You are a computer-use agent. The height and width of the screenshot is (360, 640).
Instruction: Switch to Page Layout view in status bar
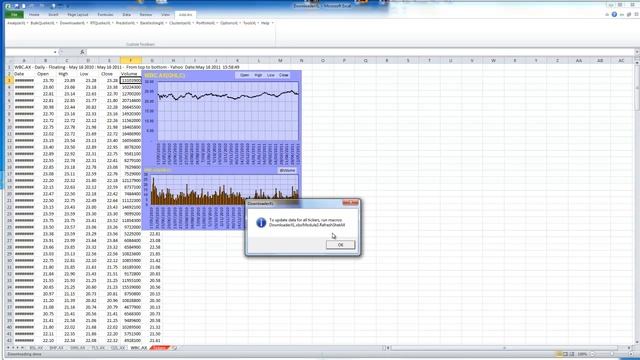pyautogui.click(x=565, y=354)
